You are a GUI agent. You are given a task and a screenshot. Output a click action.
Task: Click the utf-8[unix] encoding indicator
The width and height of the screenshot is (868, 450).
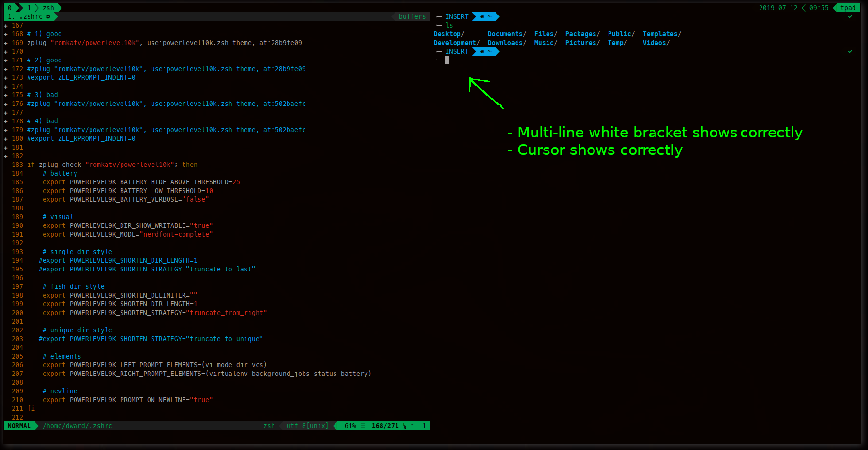click(307, 426)
